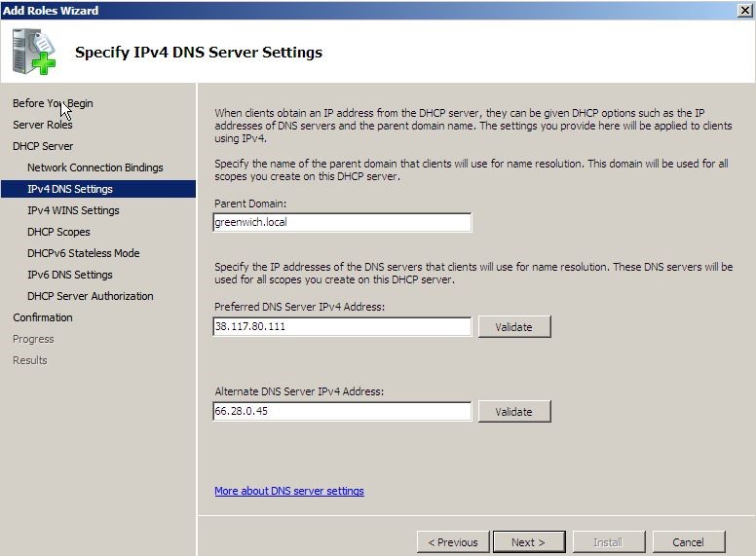The image size is (756, 556).
Task: Open the DHCP Scopes step
Action: (x=58, y=232)
